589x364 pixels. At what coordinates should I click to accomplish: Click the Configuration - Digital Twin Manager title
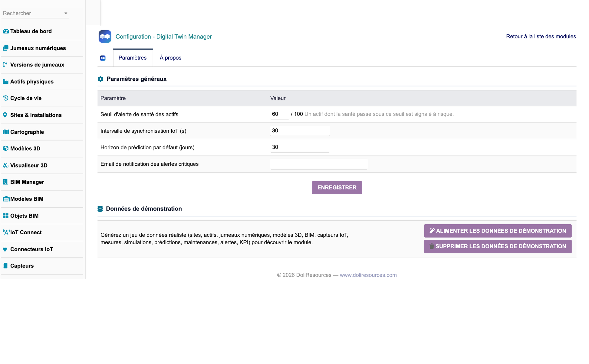[164, 37]
